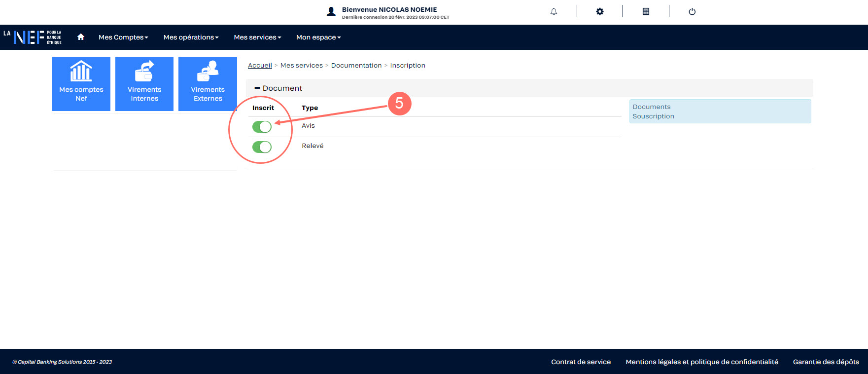Click the Bienvenue NICOLAS NOEMIE text
Image resolution: width=868 pixels, height=374 pixels.
click(x=389, y=9)
